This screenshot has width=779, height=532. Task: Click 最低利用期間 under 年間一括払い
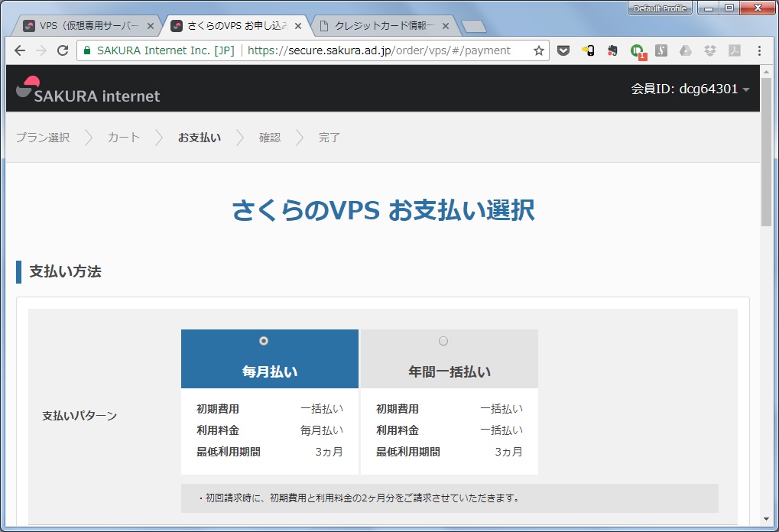[x=408, y=452]
